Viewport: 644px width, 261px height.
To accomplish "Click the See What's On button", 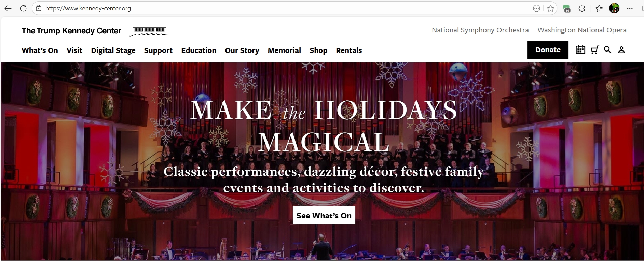I will (324, 215).
